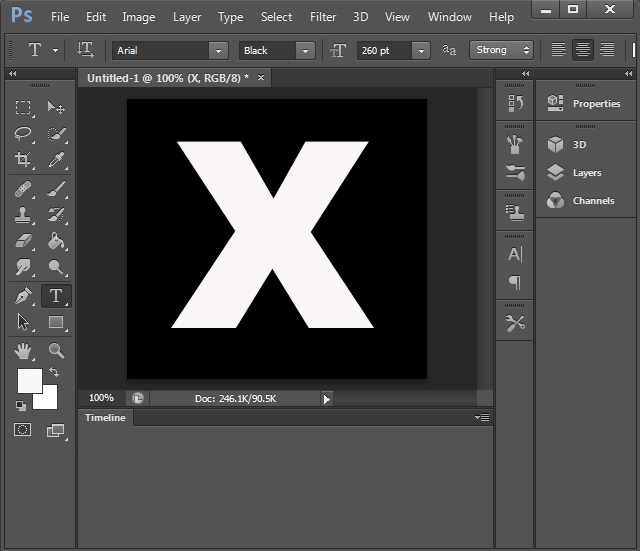641x551 pixels.
Task: Align text right
Action: [607, 50]
